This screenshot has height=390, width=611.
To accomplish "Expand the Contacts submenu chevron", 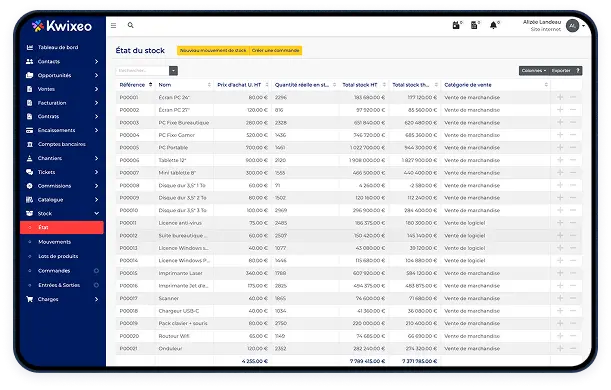I will [96, 62].
